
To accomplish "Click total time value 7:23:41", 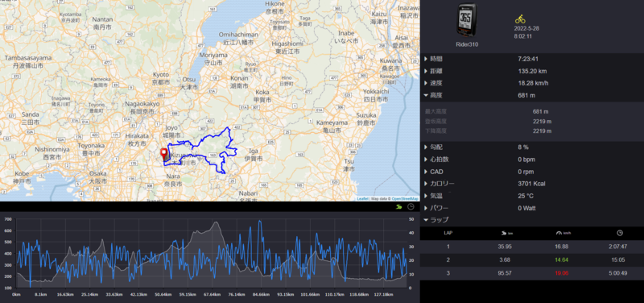I will click(528, 59).
